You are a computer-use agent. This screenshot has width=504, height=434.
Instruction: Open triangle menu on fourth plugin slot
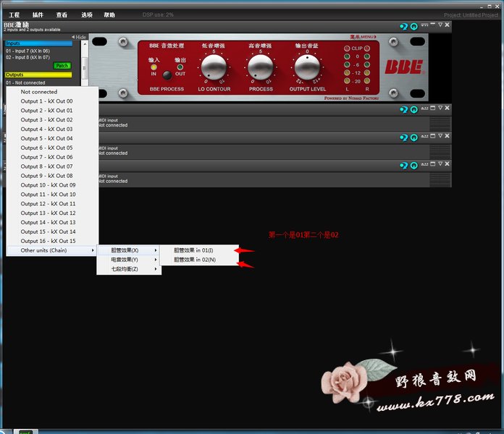(x=440, y=163)
